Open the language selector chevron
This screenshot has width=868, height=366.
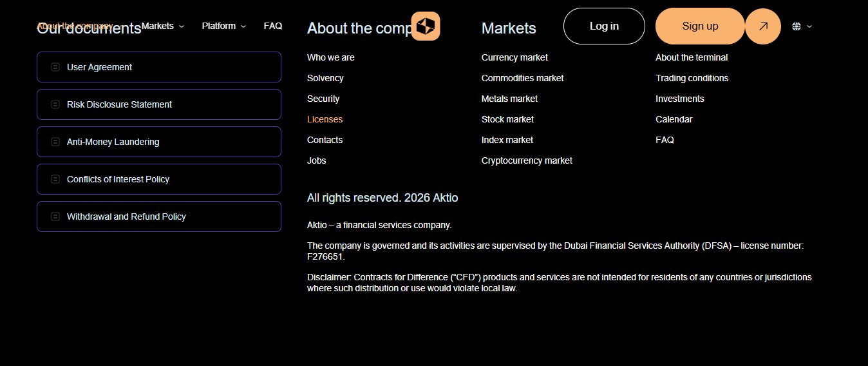pyautogui.click(x=809, y=26)
